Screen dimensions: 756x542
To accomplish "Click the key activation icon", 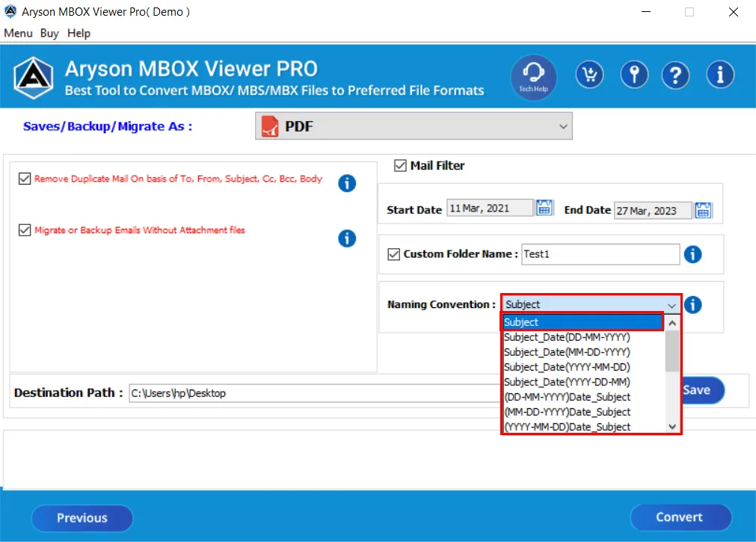I will pyautogui.click(x=634, y=75).
